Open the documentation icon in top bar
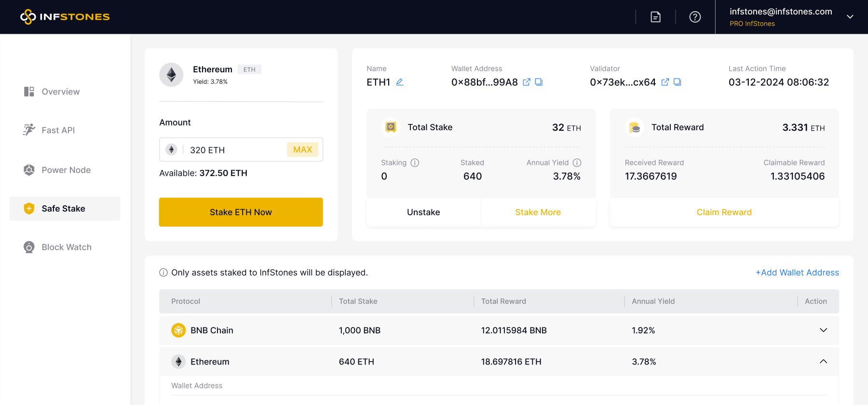The height and width of the screenshot is (405, 868). pos(655,17)
